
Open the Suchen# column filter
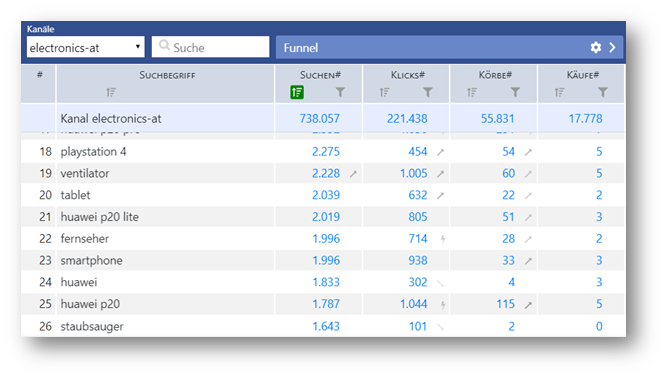click(340, 92)
